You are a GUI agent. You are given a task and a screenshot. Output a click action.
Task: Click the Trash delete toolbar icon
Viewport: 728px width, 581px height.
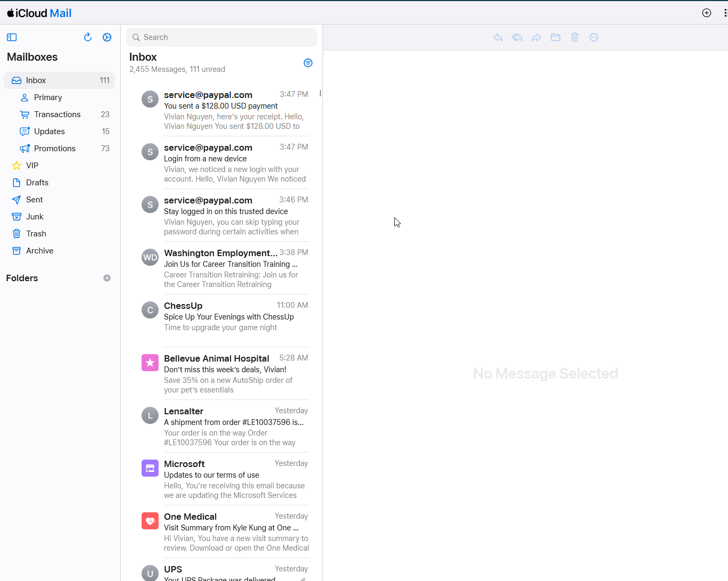click(575, 37)
